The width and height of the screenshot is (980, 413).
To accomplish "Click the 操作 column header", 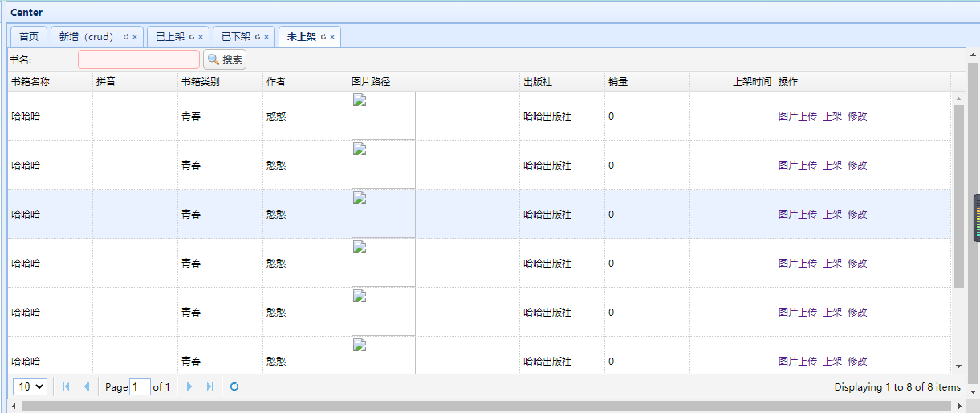I will click(x=863, y=82).
